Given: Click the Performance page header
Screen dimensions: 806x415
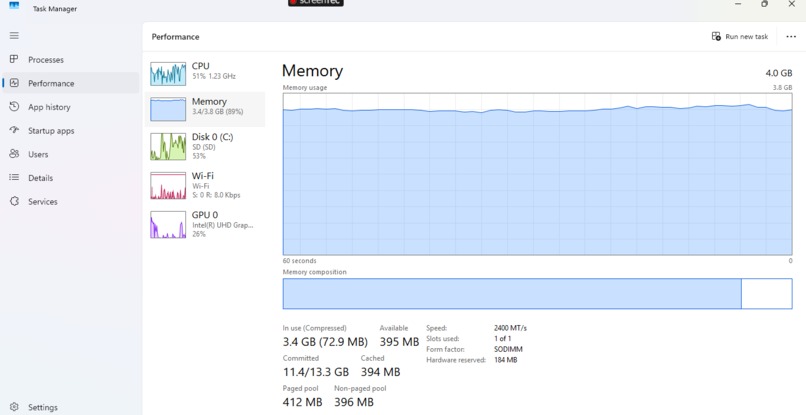Looking at the screenshot, I should click(x=175, y=37).
